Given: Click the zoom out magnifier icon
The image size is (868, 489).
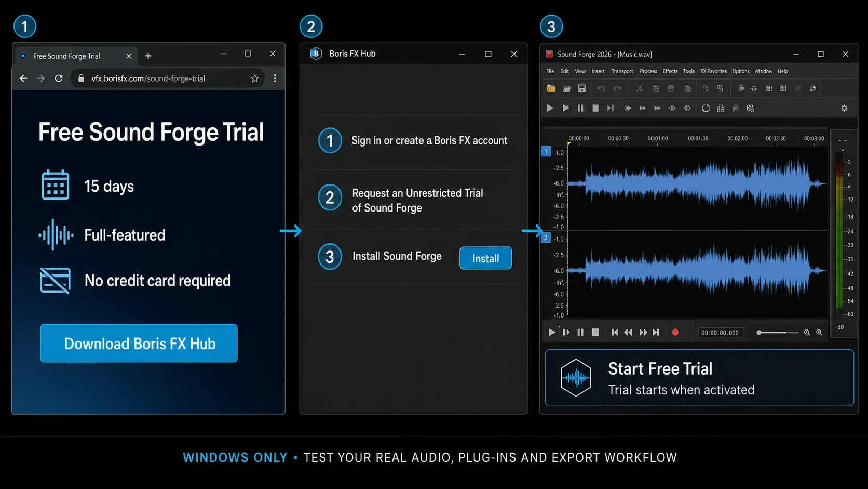Looking at the screenshot, I should [x=819, y=333].
